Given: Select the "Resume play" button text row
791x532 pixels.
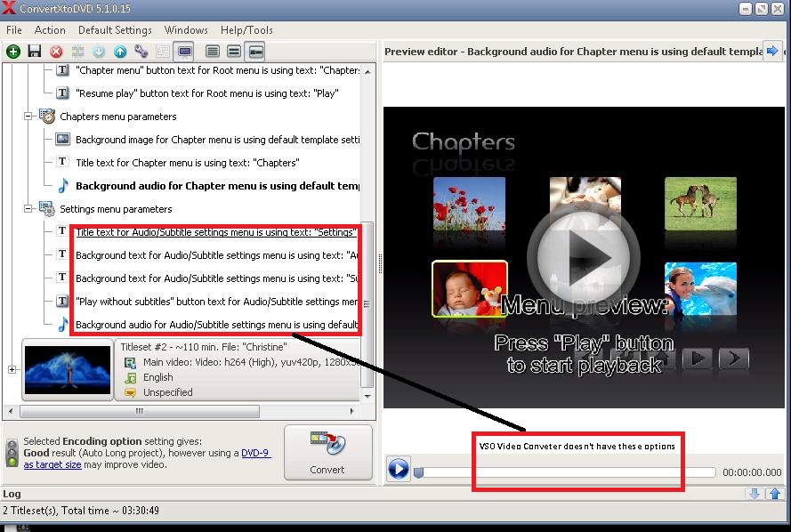Looking at the screenshot, I should pos(206,93).
